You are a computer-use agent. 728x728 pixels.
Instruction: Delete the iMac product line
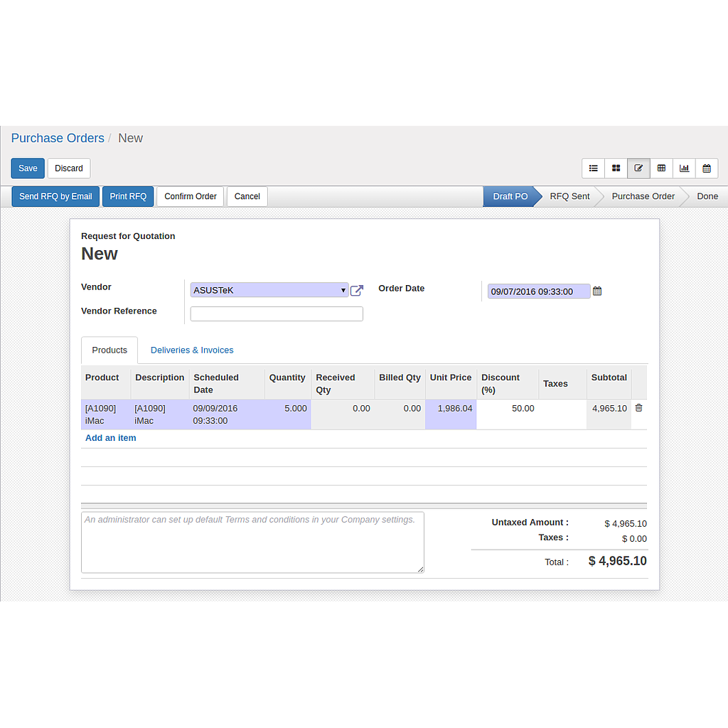(x=638, y=407)
